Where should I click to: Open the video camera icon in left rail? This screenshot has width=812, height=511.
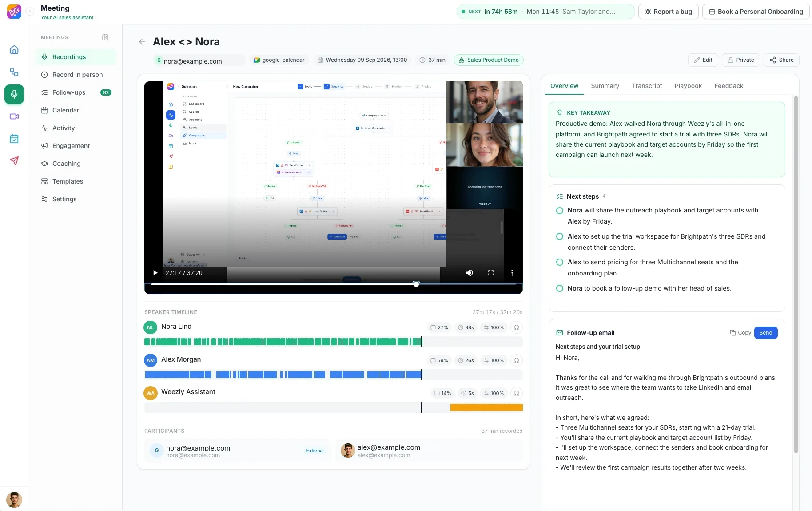pos(14,116)
